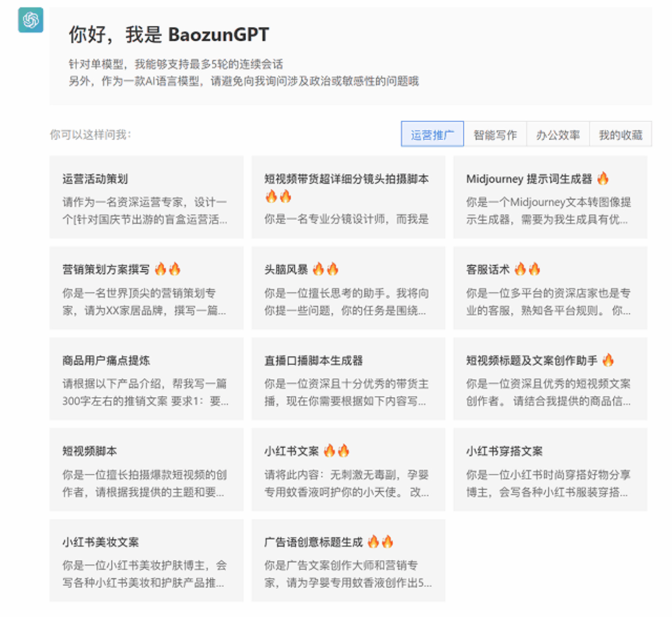
Task: Select the 商品用户痛点提炼 card
Action: point(147,379)
